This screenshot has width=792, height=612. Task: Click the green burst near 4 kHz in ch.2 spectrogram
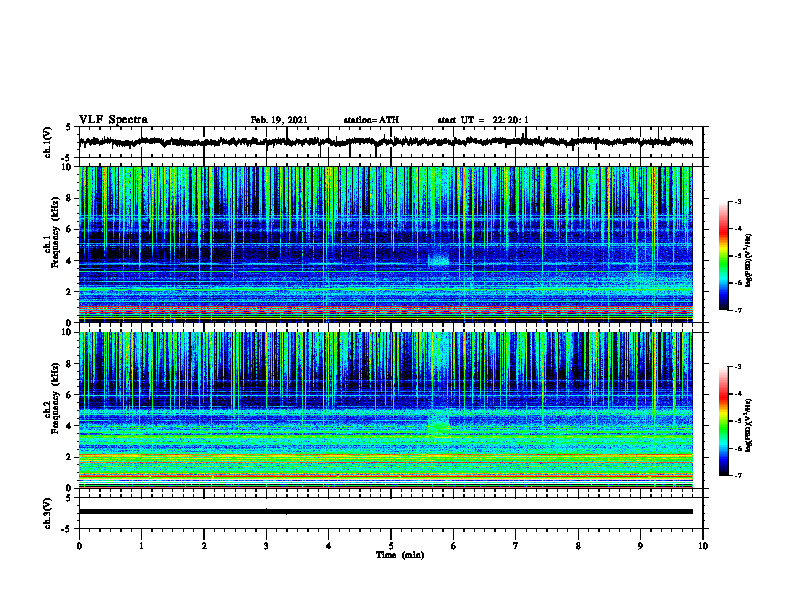[x=438, y=427]
